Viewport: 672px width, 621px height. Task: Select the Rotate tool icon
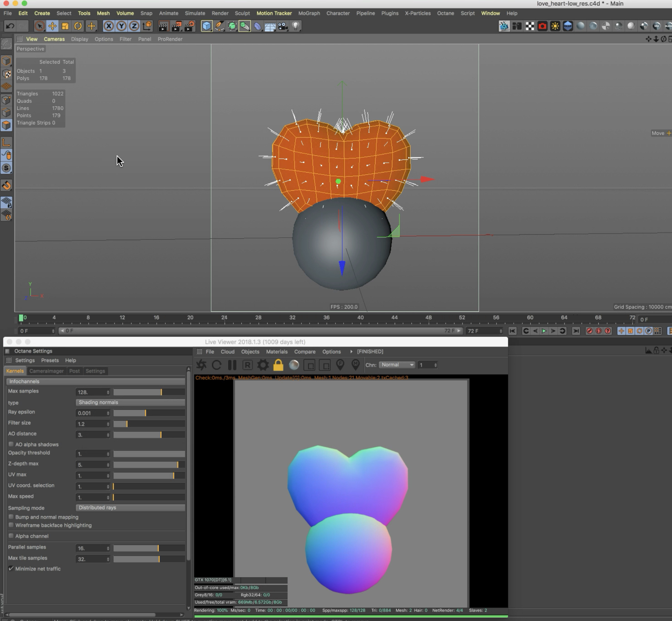click(x=78, y=26)
